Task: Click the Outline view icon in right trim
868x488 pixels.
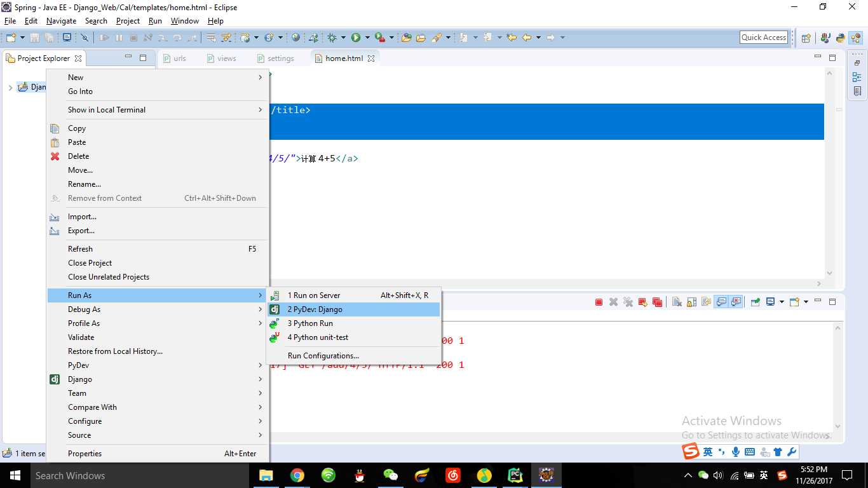Action: coord(857,78)
